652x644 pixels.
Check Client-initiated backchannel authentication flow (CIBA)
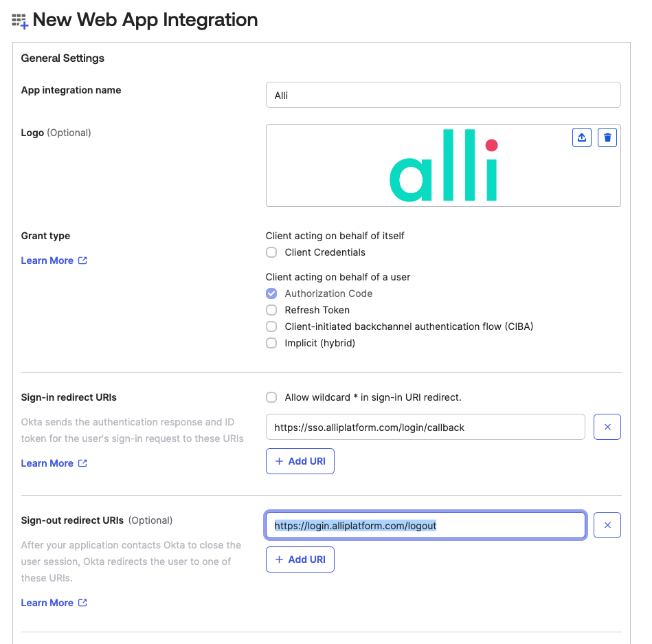pyautogui.click(x=271, y=326)
